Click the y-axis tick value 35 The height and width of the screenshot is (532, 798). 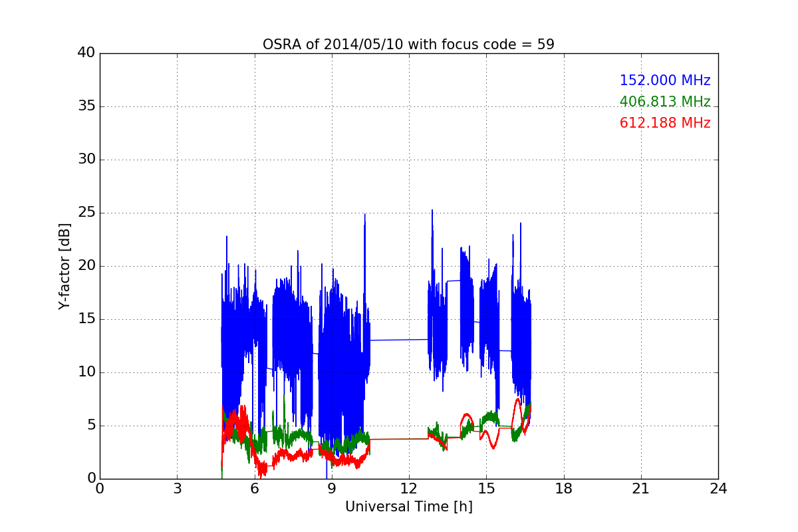click(86, 106)
